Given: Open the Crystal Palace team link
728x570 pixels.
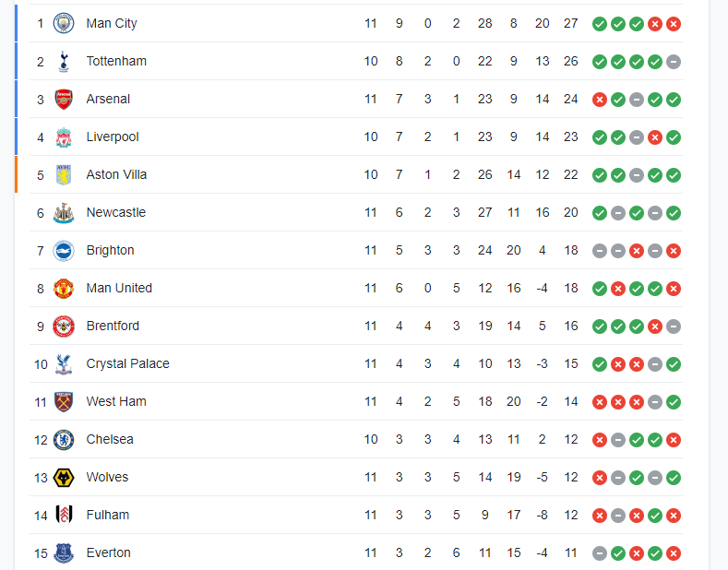Looking at the screenshot, I should click(127, 363).
